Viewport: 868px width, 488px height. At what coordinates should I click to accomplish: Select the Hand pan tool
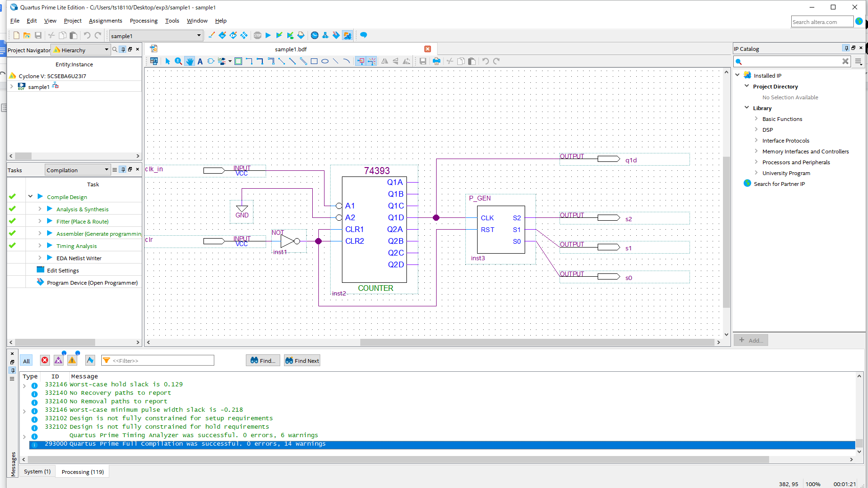click(189, 61)
